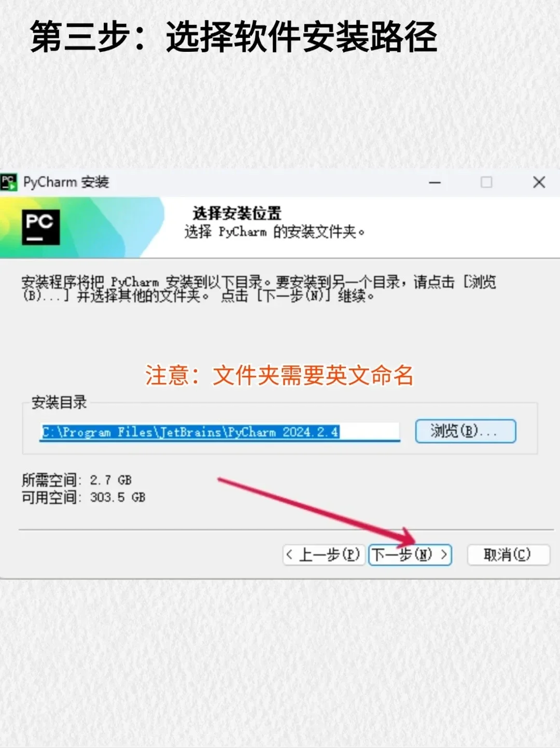Screen dimensions: 560x748
Task: Click the C:\ drive letter in the path
Action: pyautogui.click(x=47, y=432)
